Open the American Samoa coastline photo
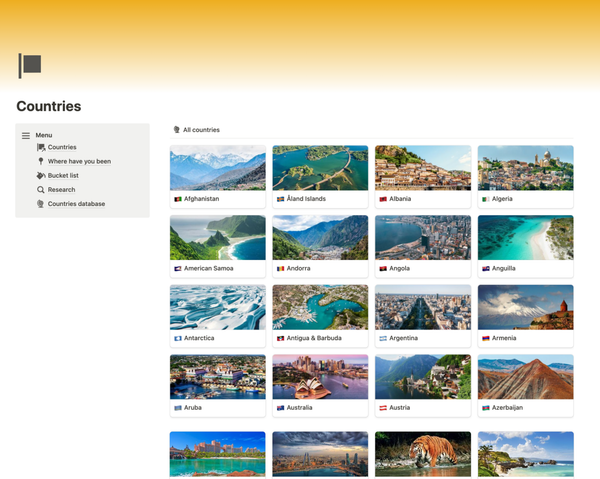The image size is (600, 479). pos(218,237)
